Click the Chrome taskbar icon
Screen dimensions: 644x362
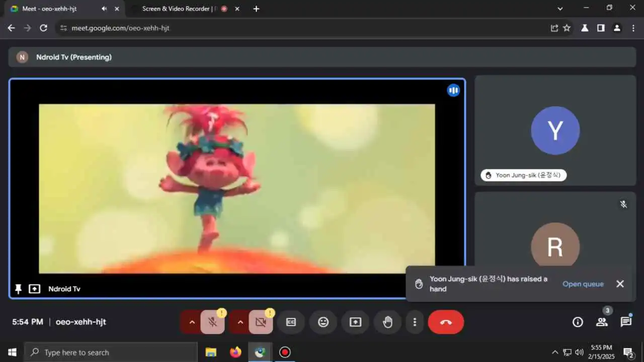pos(260,352)
